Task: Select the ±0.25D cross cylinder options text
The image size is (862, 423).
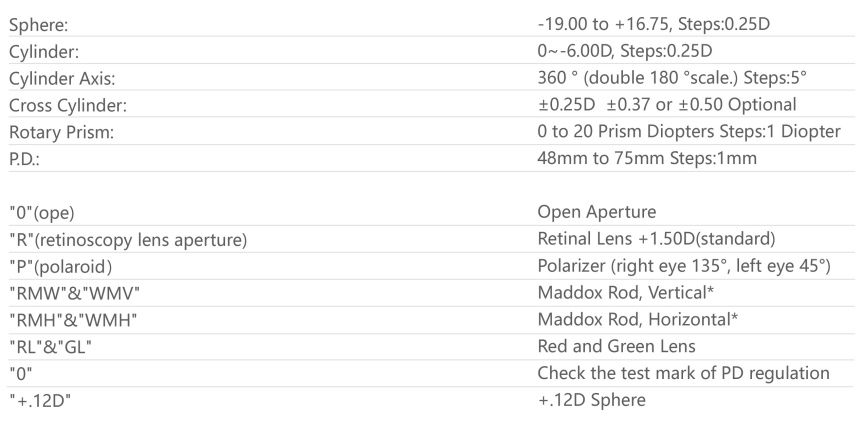Action: coord(664,105)
